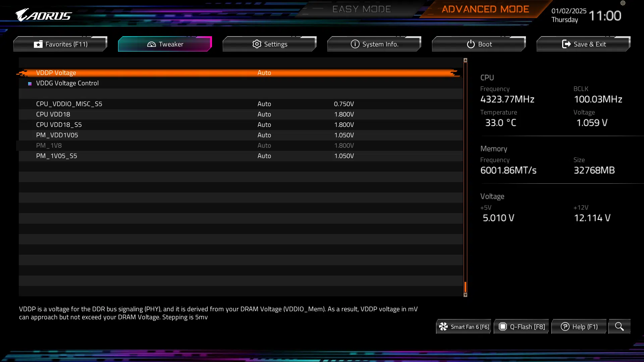Screen dimensions: 644x362
Task: Expand the VDDG Voltage Control submenu
Action: pyautogui.click(x=67, y=83)
